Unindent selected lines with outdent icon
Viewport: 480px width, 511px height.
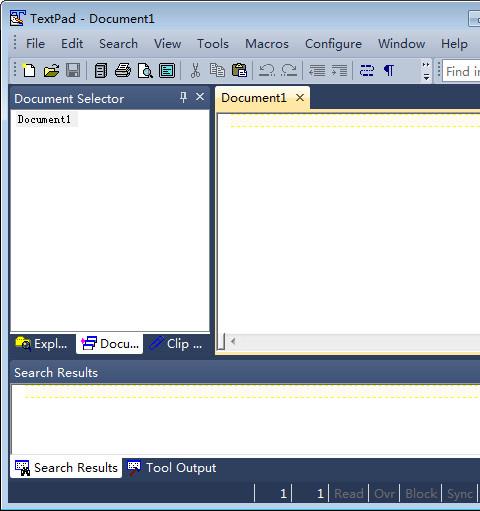317,71
